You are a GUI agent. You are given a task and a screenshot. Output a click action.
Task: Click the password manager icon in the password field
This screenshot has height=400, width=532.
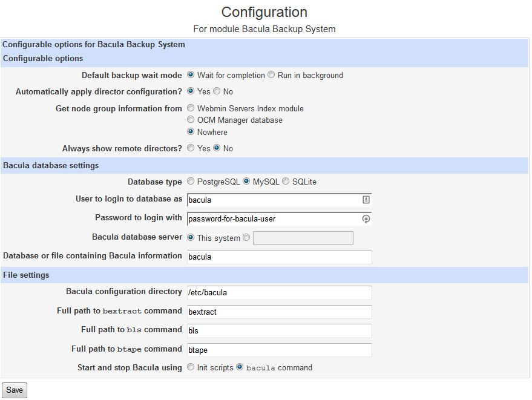coord(366,219)
